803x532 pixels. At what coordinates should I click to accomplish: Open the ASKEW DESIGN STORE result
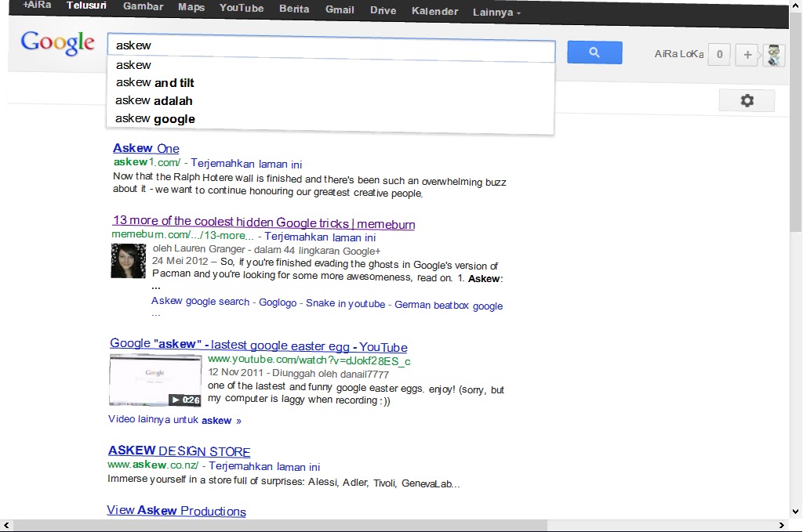coord(180,451)
